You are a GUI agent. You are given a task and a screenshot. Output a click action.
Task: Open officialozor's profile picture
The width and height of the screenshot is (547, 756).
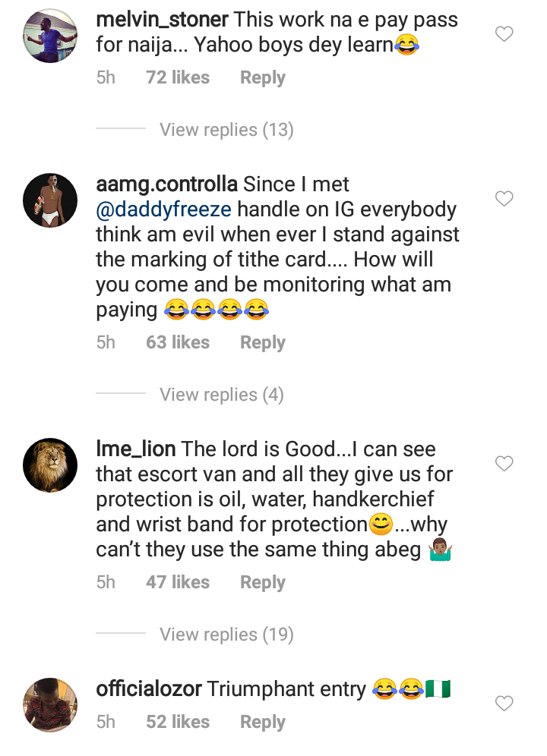pos(50,705)
